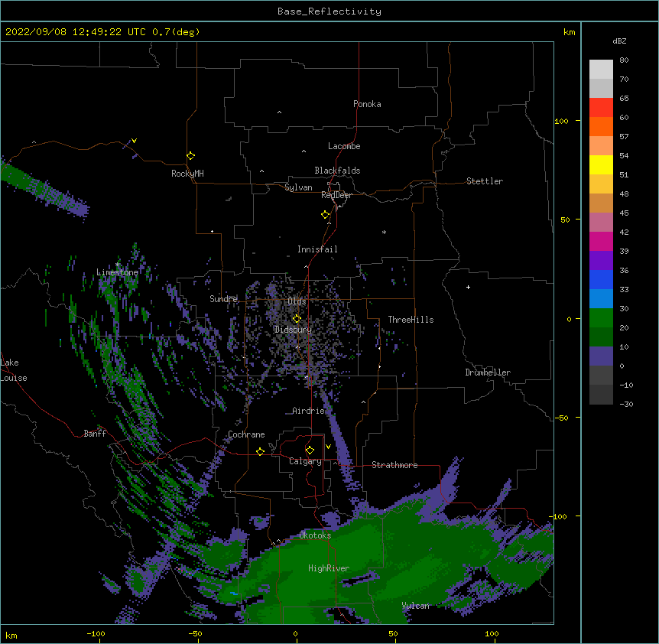Click the Didsbury town label
This screenshot has height=644, width=659.
(294, 330)
